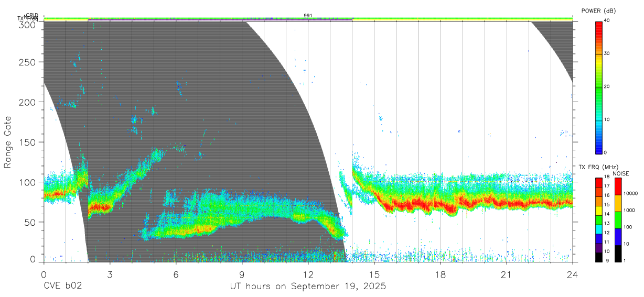Image resolution: width=644 pixels, height=297 pixels.
Task: Pick the red top of POWER color bar
Action: [x=598, y=25]
